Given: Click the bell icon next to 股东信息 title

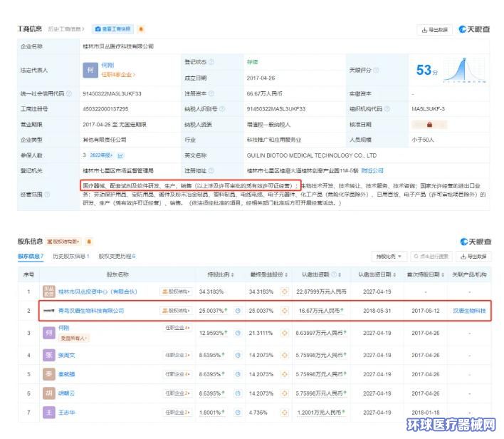Looking at the screenshot, I should click(x=89, y=242).
